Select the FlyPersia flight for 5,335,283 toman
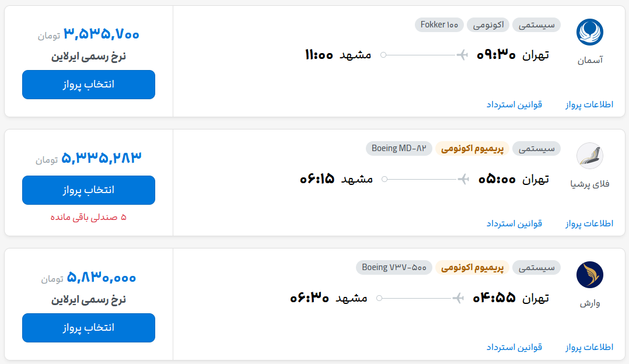The width and height of the screenshot is (629, 364). pyautogui.click(x=89, y=190)
